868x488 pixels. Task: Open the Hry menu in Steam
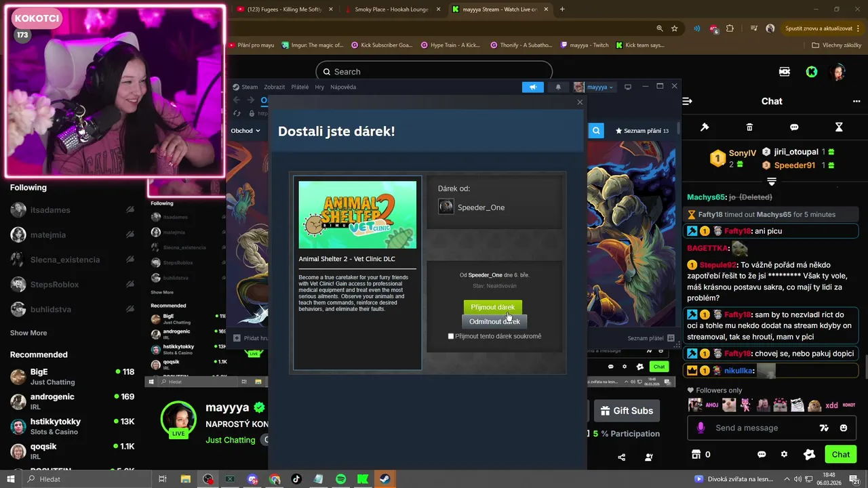point(319,87)
